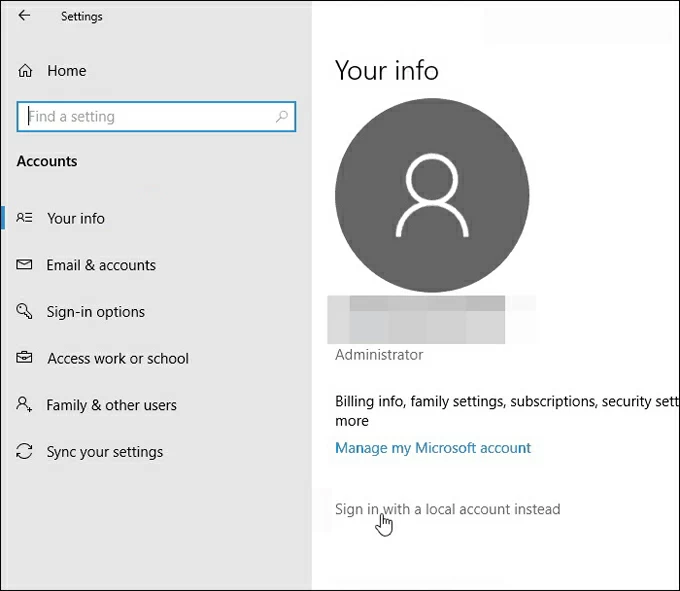
Task: Click the envelope icon for Email & accounts
Action: (25, 265)
